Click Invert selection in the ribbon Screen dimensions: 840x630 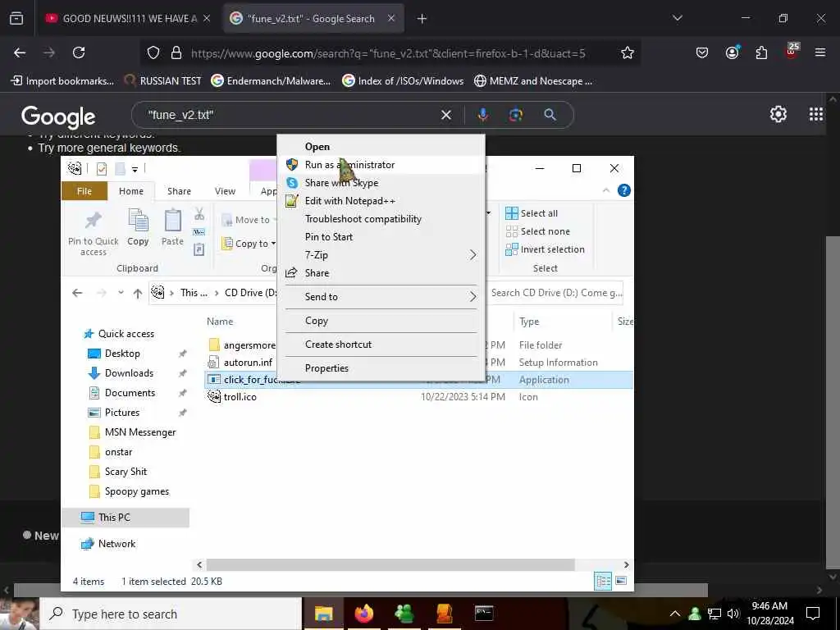[545, 249]
